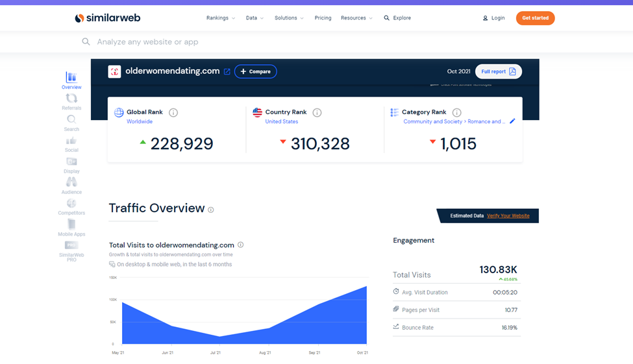Open the Competitors sidebar section
Screen dimensions: 633x364
pyautogui.click(x=71, y=206)
